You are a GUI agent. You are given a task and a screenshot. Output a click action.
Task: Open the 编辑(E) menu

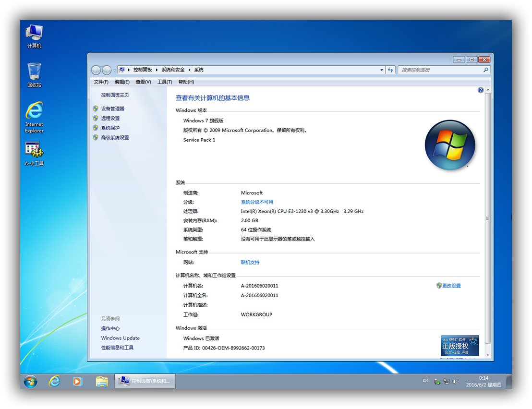pyautogui.click(x=122, y=82)
